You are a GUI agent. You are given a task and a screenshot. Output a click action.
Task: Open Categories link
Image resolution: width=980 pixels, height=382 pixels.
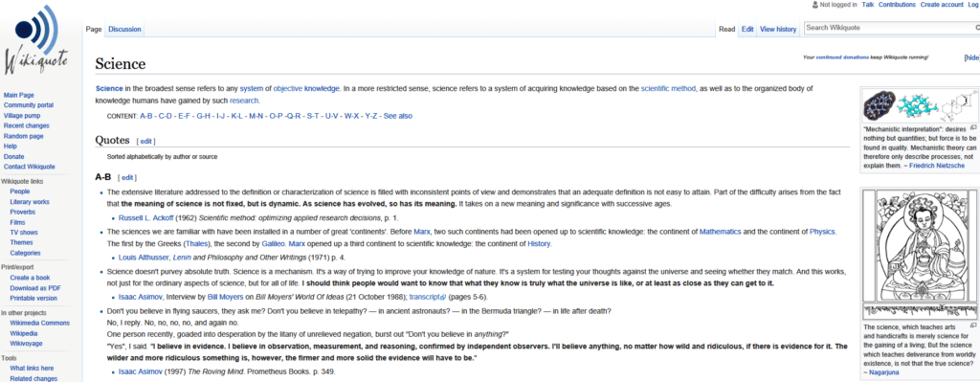click(x=25, y=253)
